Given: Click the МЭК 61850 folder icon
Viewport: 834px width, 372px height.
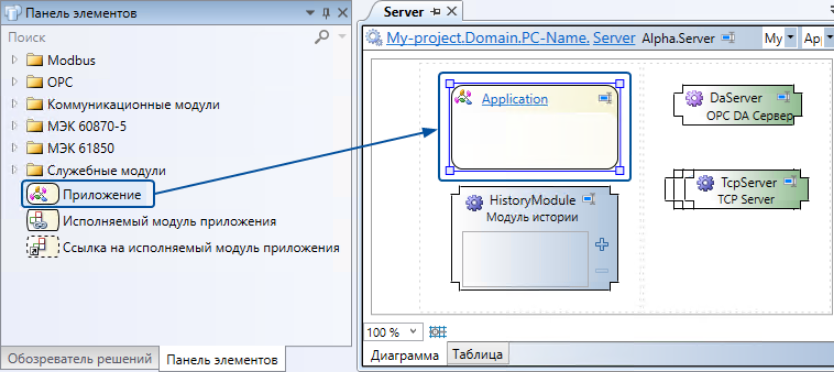Looking at the screenshot, I should pos(35,148).
